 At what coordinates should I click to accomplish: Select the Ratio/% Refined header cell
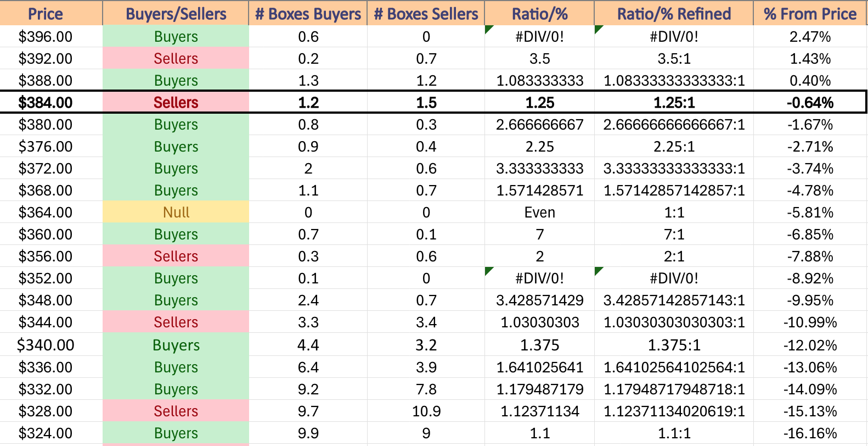click(674, 13)
